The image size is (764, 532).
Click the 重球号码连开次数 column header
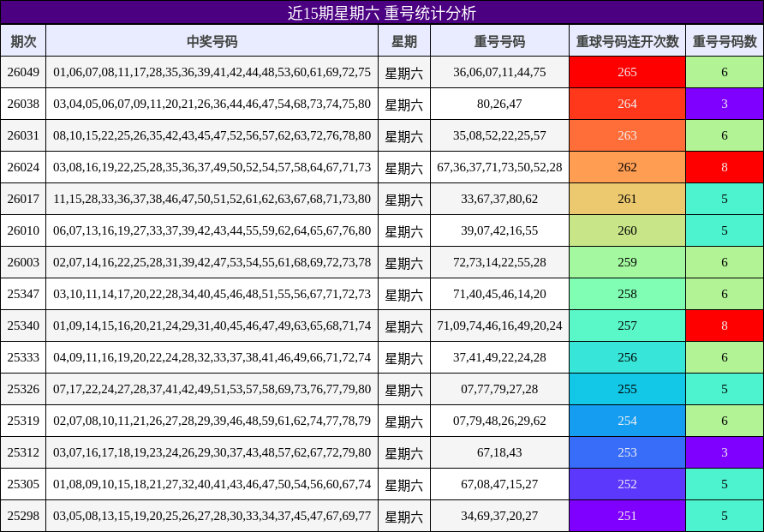626,40
